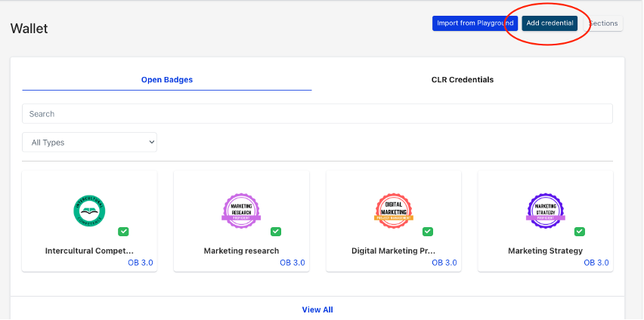Switch to the CLR Credentials tab
644x320 pixels.
coord(462,80)
